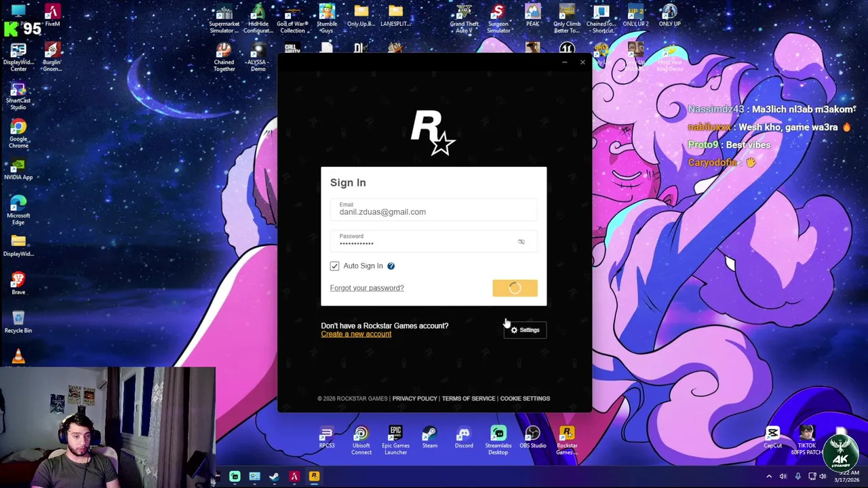
Task: Close the Rockstar launcher window
Action: click(583, 62)
